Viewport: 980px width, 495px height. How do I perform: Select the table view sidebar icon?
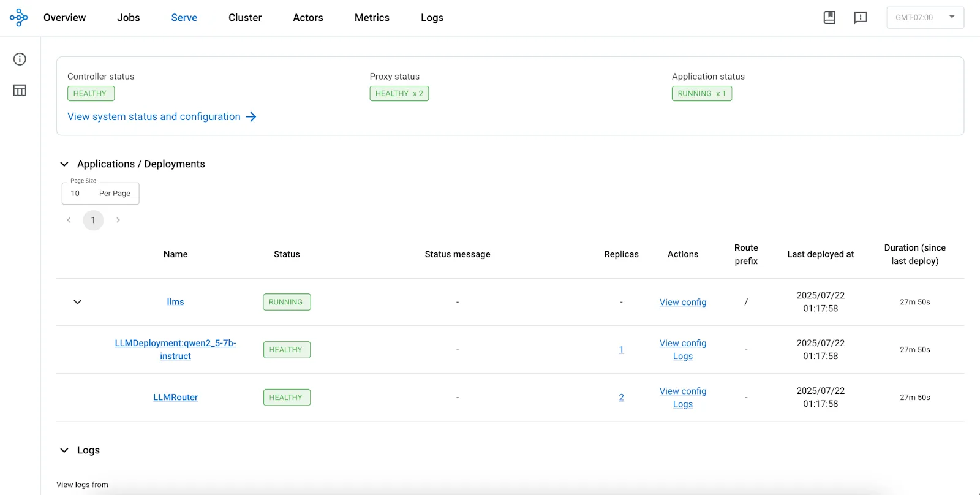[x=20, y=90]
